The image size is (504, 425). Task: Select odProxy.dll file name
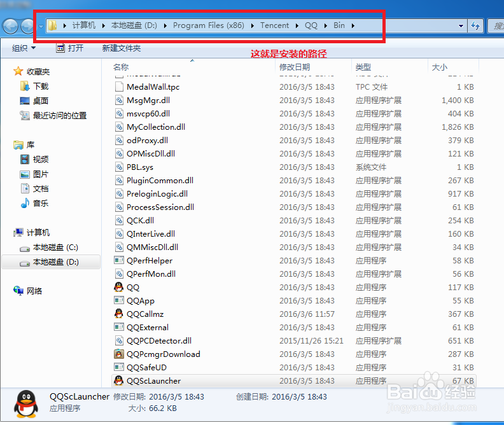tap(147, 141)
